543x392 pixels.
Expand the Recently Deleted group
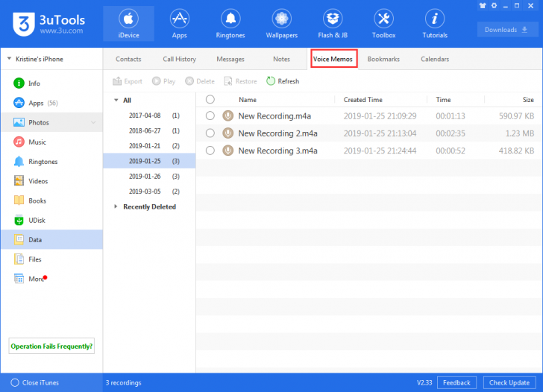116,206
